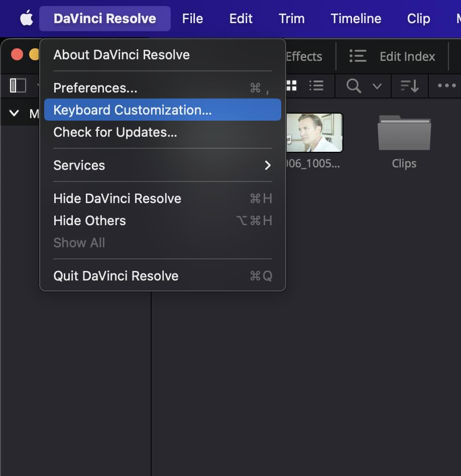Screen dimensions: 461x476
Task: Close the DaVinci Resolve application menu
Action: (x=104, y=19)
